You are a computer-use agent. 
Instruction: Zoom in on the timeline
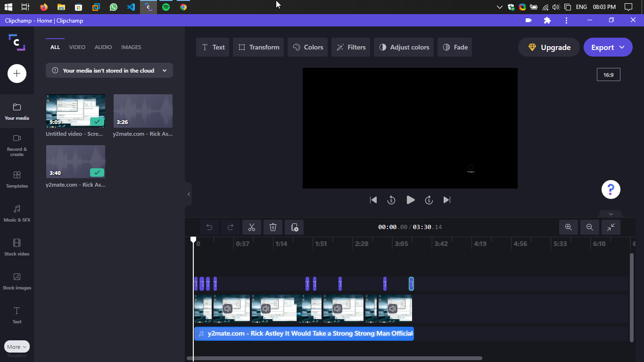tap(569, 227)
